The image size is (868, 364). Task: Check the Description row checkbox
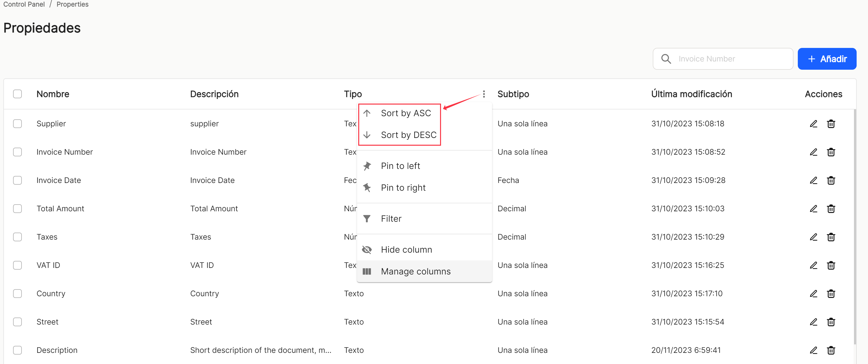(x=17, y=350)
